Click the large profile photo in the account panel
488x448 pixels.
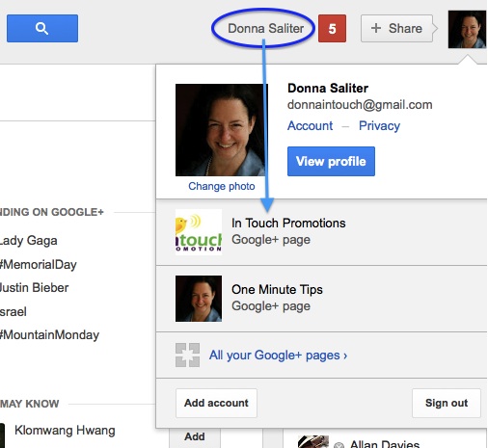222,130
